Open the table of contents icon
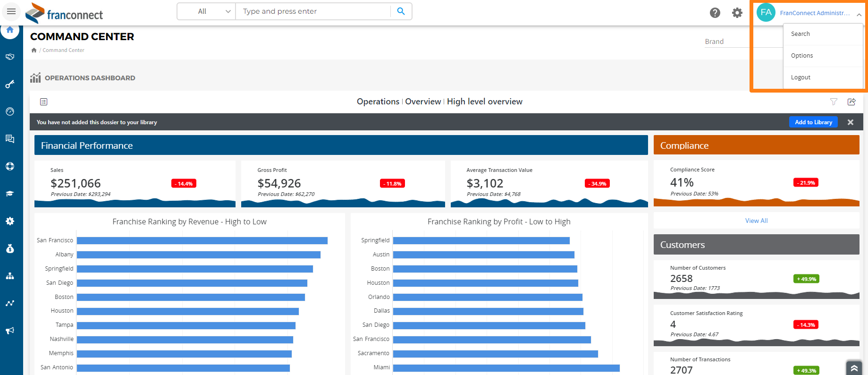 (44, 102)
